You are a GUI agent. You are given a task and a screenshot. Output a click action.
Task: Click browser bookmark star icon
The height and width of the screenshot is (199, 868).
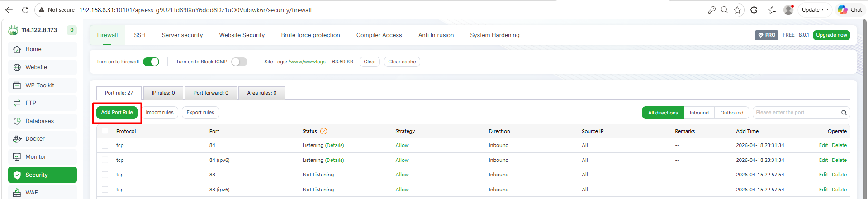(737, 10)
